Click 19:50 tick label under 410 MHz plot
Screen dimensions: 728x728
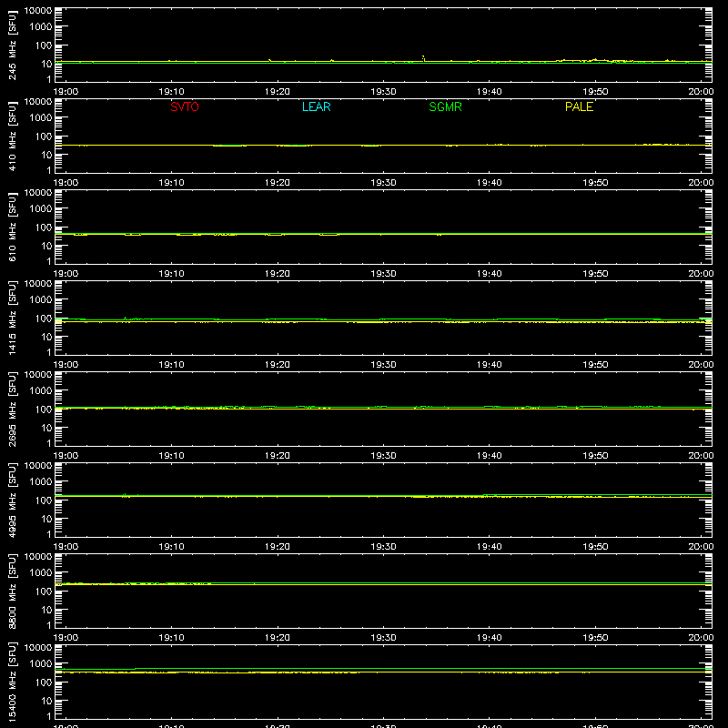(595, 183)
